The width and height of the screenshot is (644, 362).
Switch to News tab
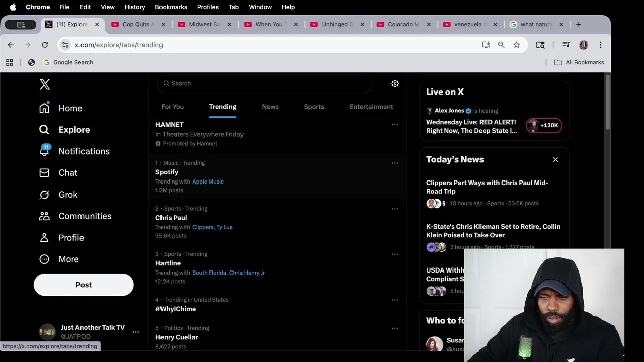coord(270,107)
